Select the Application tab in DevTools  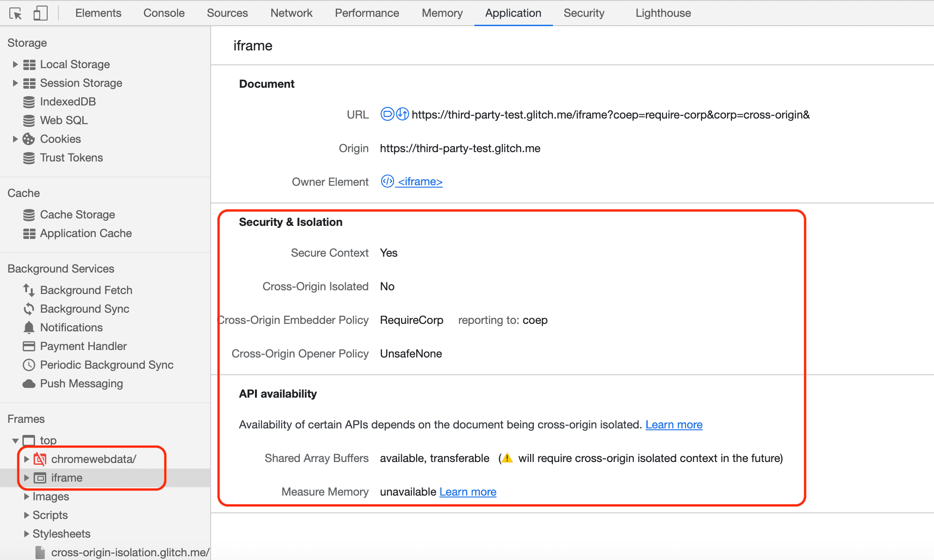tap(512, 12)
